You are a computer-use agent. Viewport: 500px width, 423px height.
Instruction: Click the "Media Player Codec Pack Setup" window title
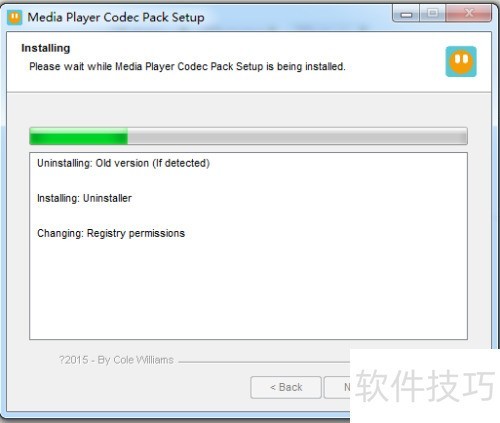pos(116,17)
